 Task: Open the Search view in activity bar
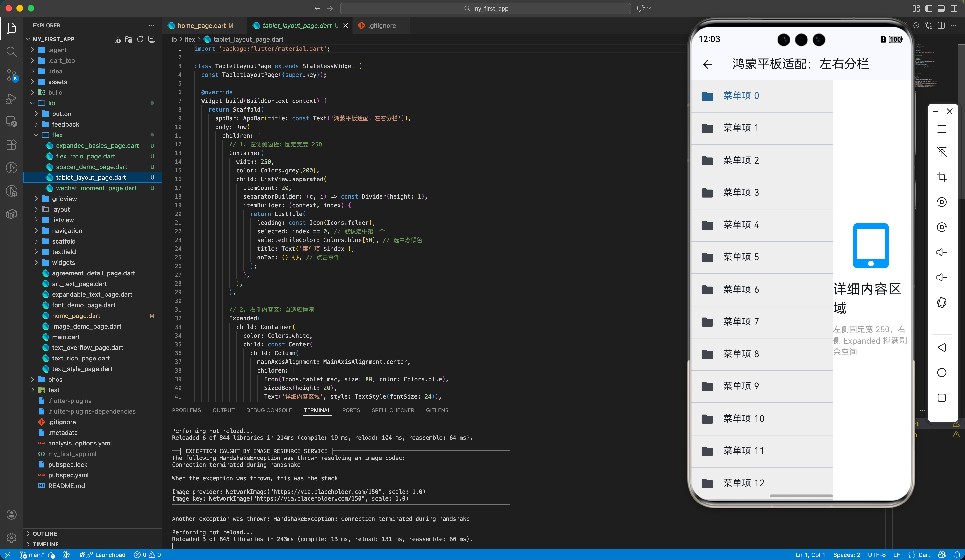pos(12,51)
